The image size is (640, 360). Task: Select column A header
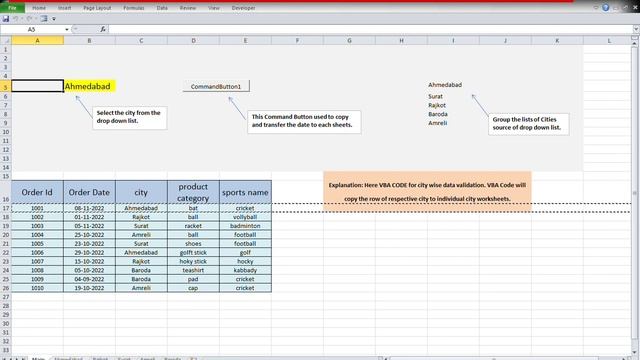pyautogui.click(x=37, y=40)
